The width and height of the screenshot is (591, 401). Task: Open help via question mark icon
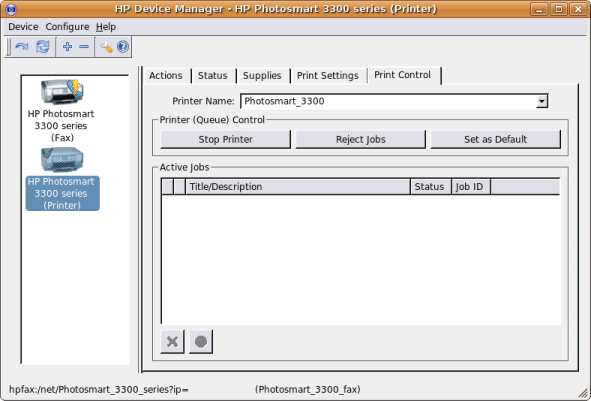tap(123, 47)
